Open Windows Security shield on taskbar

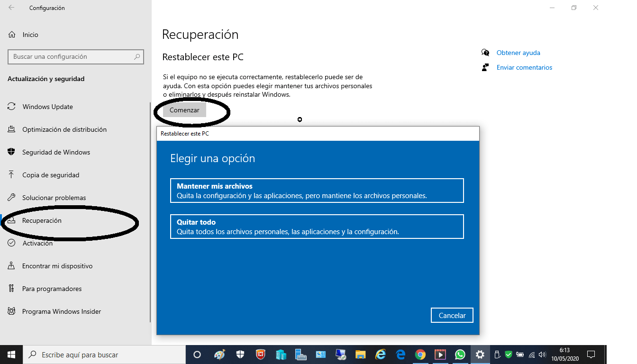pyautogui.click(x=240, y=355)
